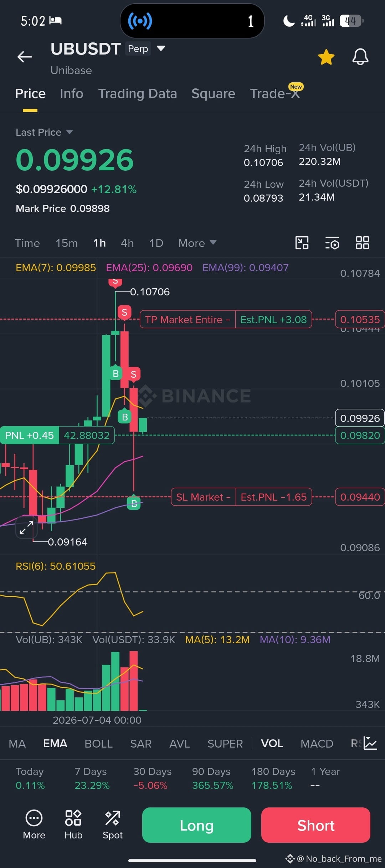Screen dimensions: 385x868
Task: Open price alert bell icon
Action: [360, 57]
